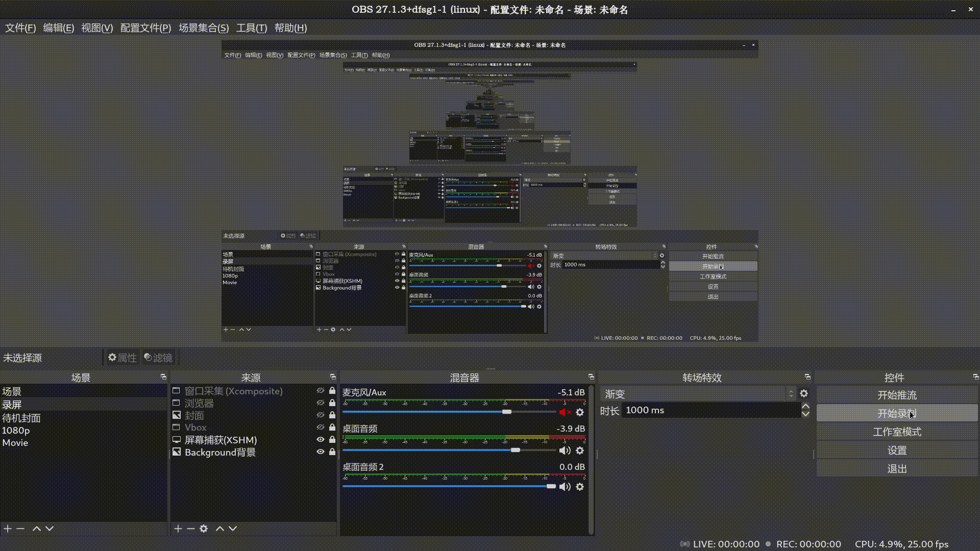
Task: Move source down arrow in Sources panel
Action: (233, 529)
